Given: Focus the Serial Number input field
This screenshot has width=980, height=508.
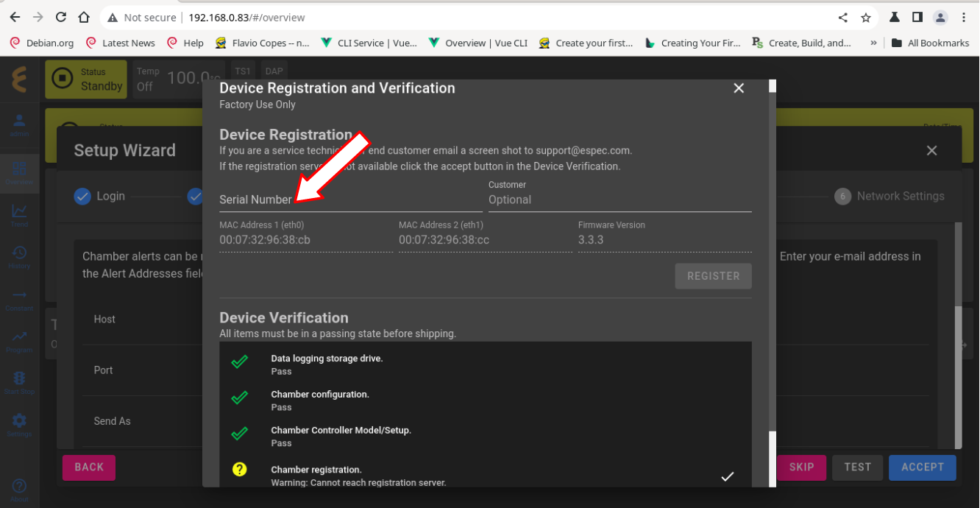Looking at the screenshot, I should [350, 200].
